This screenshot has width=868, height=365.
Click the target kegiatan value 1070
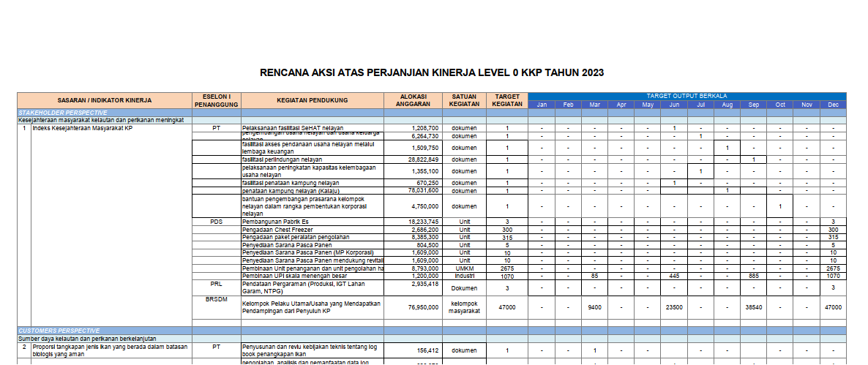pyautogui.click(x=507, y=276)
